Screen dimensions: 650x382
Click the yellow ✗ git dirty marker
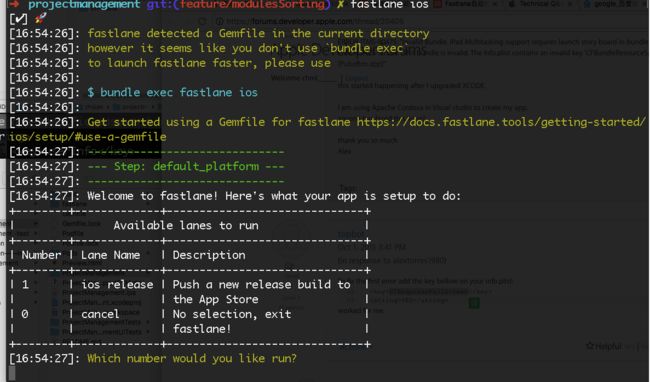point(340,5)
